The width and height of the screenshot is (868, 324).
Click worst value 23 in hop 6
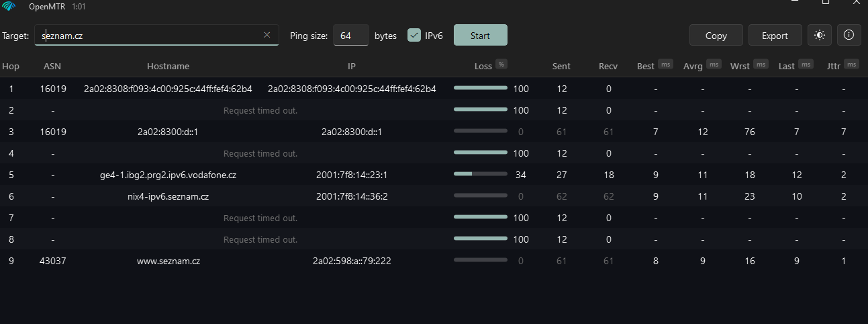coord(749,196)
